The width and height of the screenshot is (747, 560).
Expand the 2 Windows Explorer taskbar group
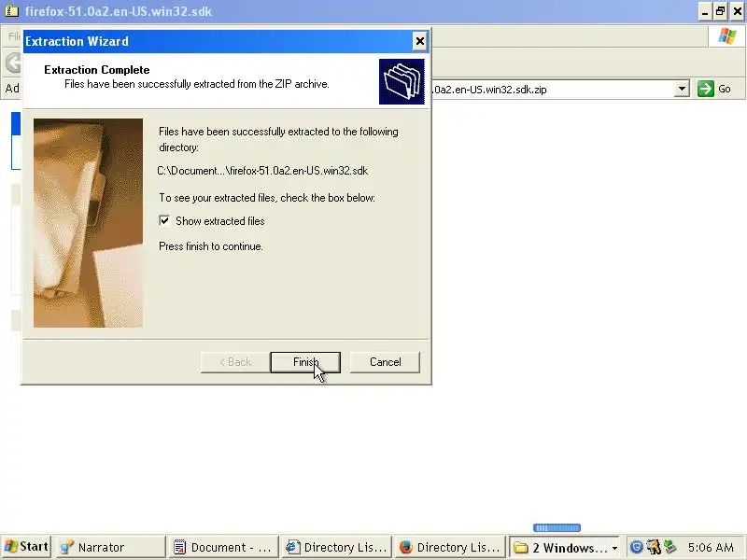565,547
